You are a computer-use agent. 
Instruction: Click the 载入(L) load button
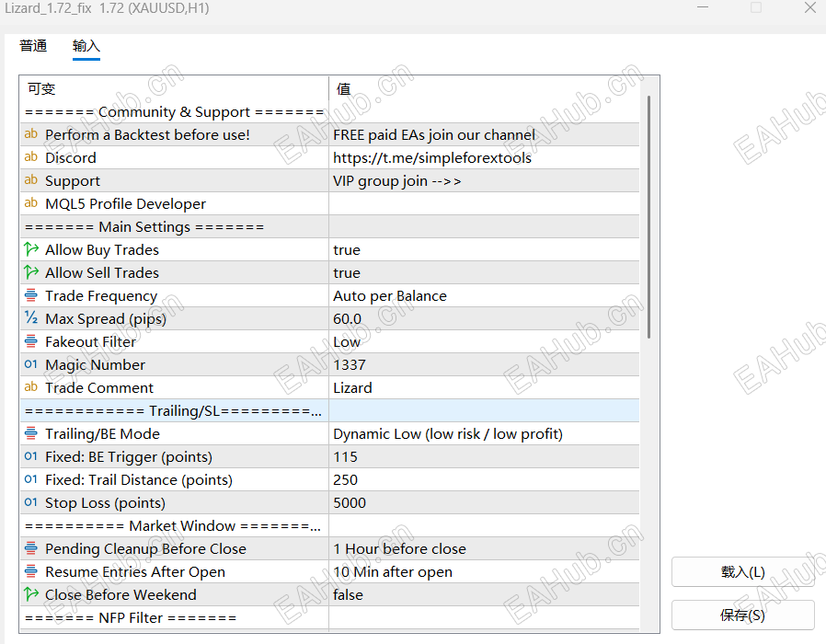tap(743, 572)
